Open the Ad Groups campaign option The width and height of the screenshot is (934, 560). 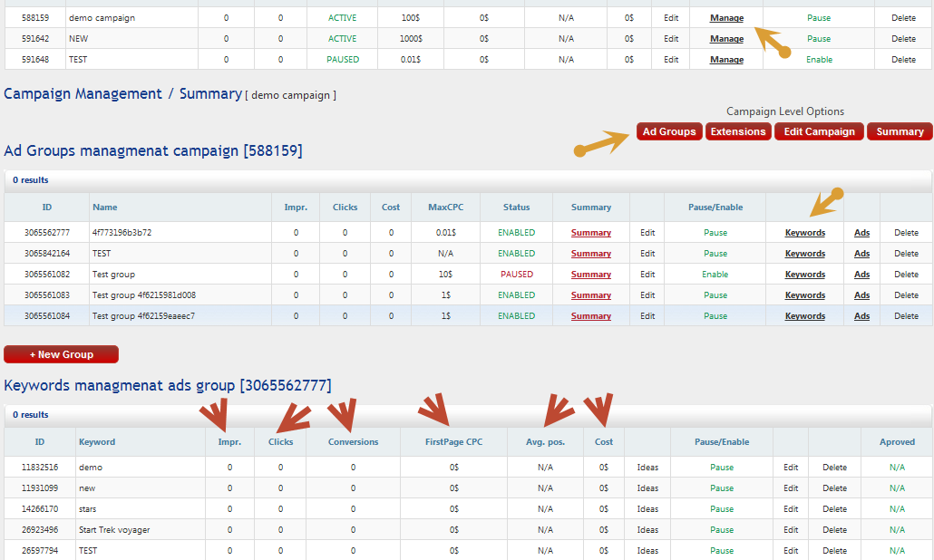pos(668,131)
